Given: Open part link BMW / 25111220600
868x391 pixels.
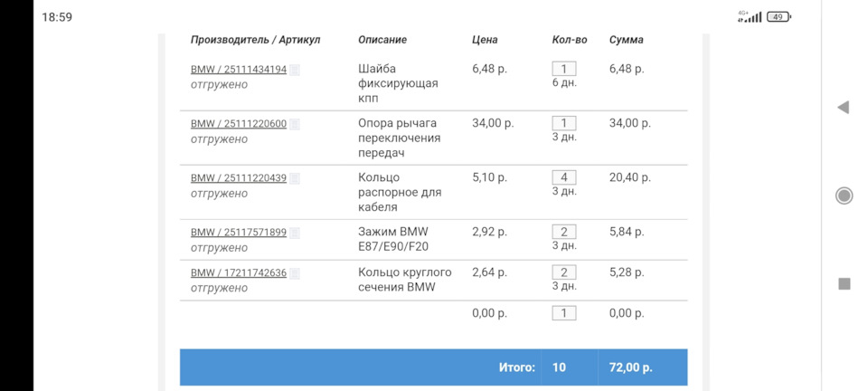Looking at the screenshot, I should click(x=239, y=124).
